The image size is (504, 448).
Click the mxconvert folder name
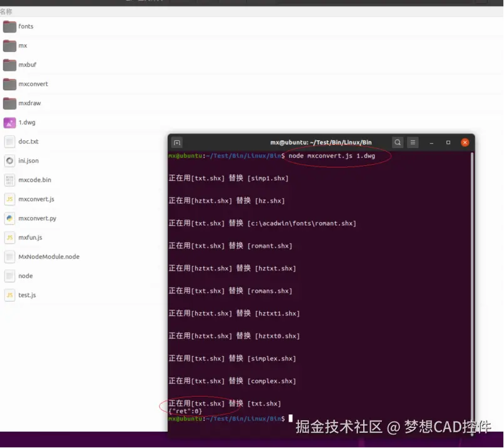click(x=33, y=84)
